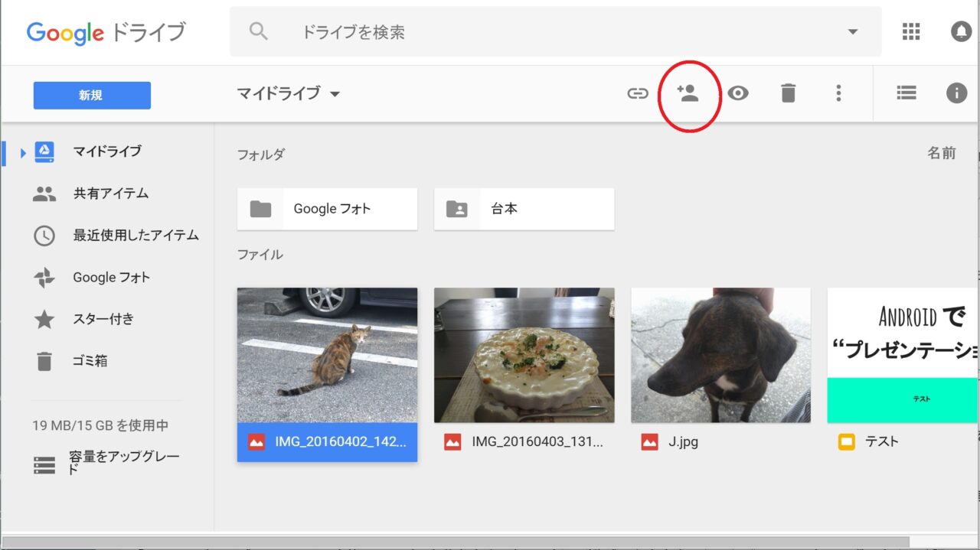
Task: Click 容量をアップグレード link
Action: click(124, 463)
